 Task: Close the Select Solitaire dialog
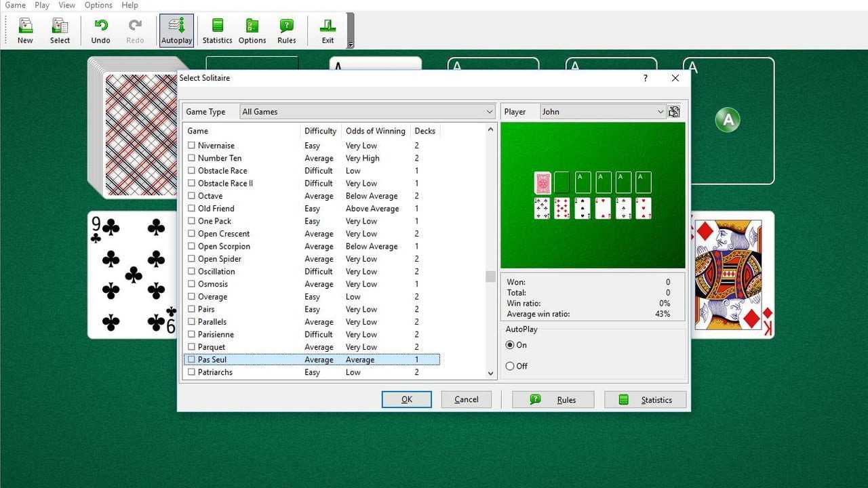(x=675, y=78)
